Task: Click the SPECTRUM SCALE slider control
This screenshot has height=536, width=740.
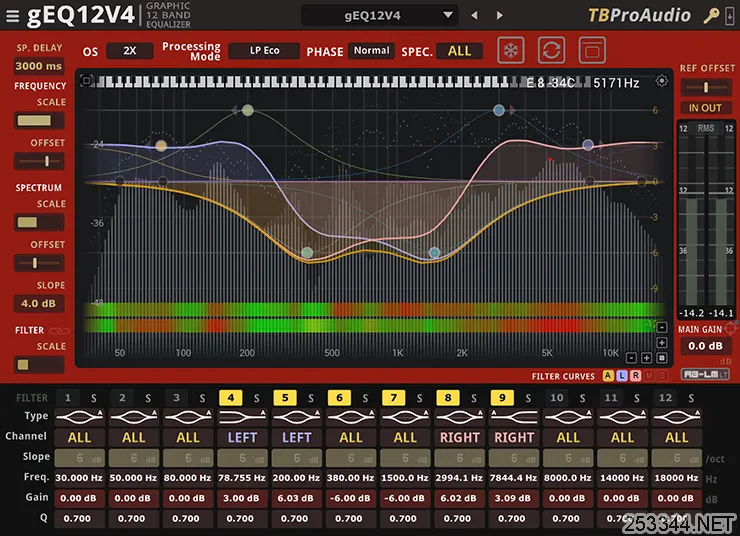Action: point(39,222)
